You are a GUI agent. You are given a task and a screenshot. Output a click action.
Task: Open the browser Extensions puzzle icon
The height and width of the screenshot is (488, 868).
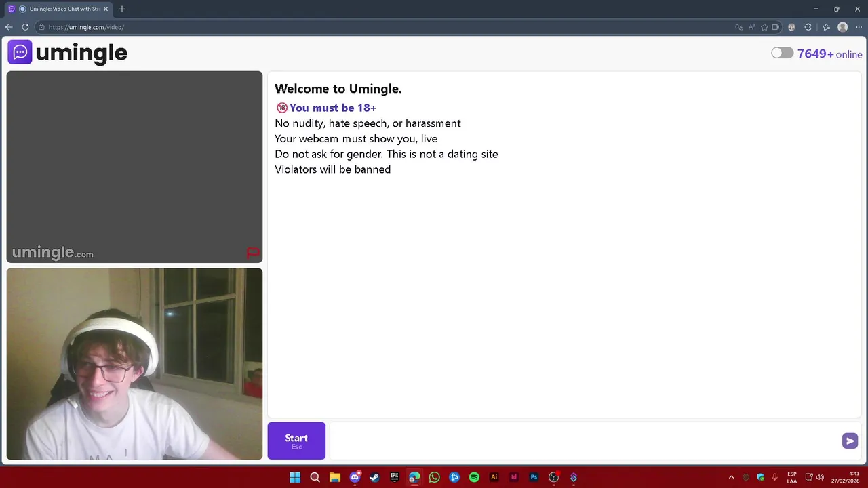[808, 27]
